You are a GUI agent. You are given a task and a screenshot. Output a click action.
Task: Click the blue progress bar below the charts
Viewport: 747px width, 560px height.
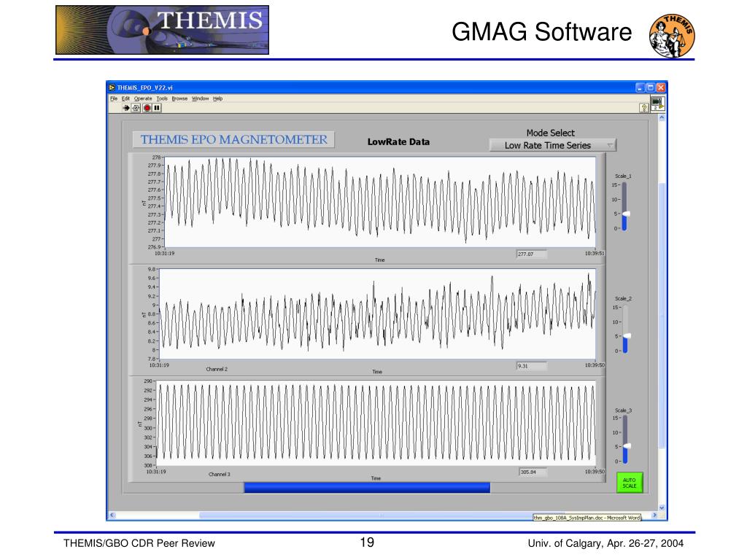367,488
